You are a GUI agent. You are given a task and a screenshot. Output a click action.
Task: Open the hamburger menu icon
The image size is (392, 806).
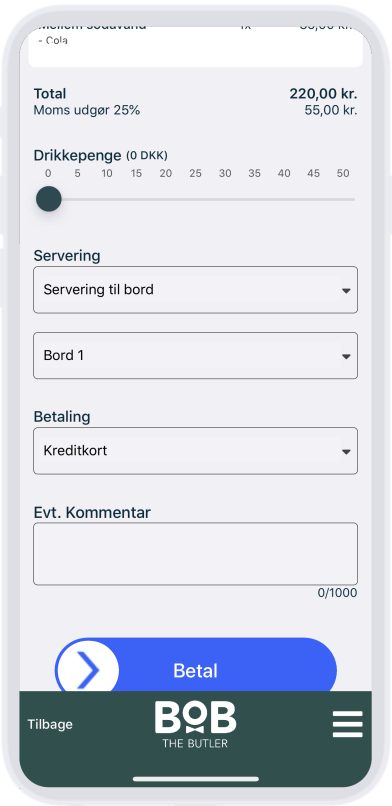(347, 724)
